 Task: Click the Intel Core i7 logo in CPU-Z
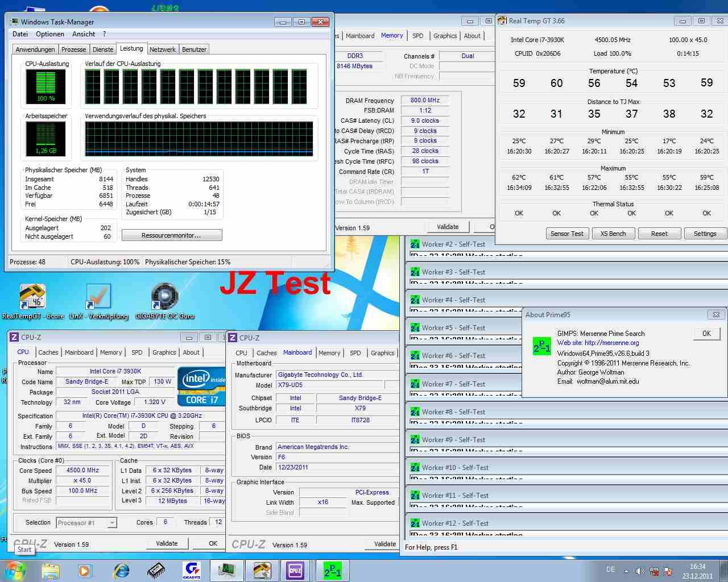[x=201, y=386]
